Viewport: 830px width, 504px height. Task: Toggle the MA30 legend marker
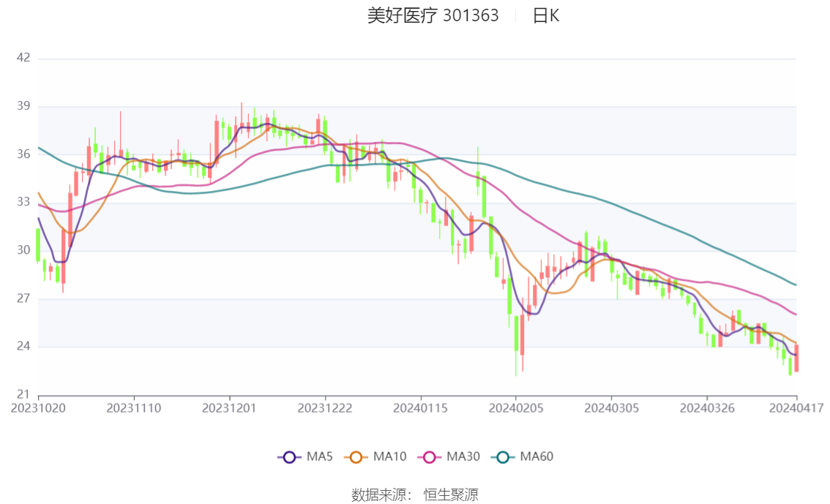coord(430,457)
